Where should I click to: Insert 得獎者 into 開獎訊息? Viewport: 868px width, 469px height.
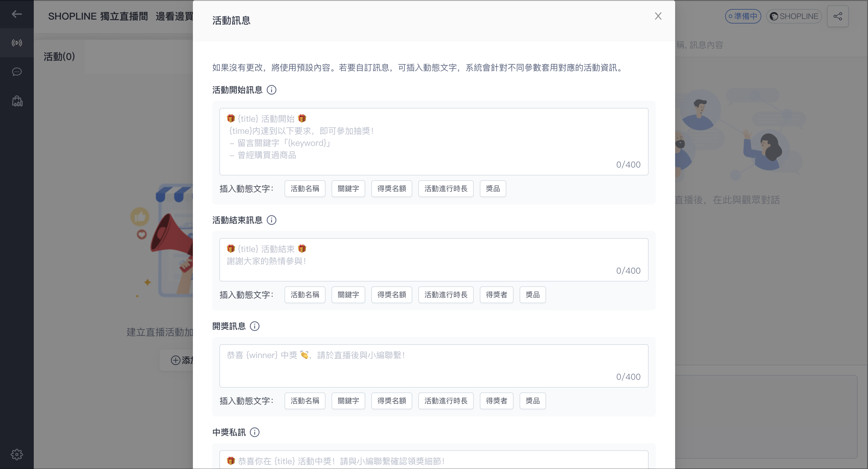(496, 401)
